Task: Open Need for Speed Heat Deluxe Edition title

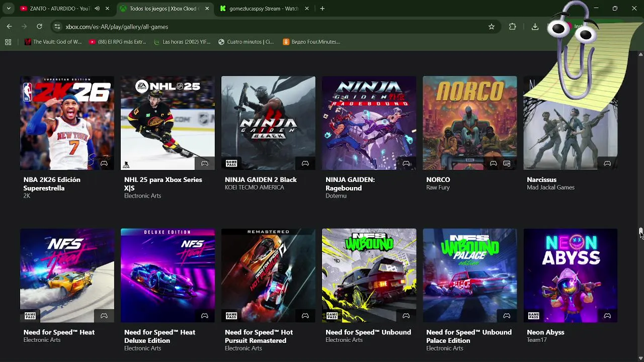Action: (x=159, y=336)
